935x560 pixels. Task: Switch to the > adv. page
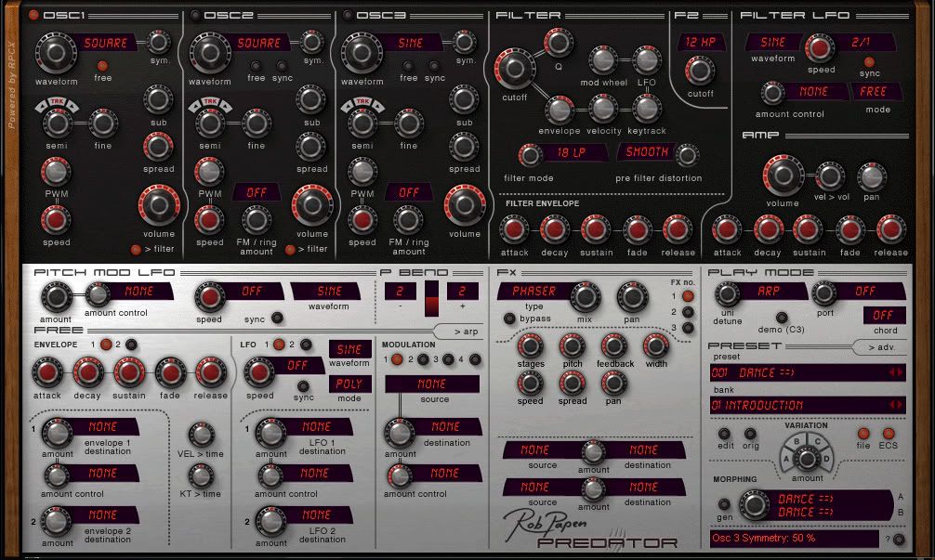tap(881, 347)
